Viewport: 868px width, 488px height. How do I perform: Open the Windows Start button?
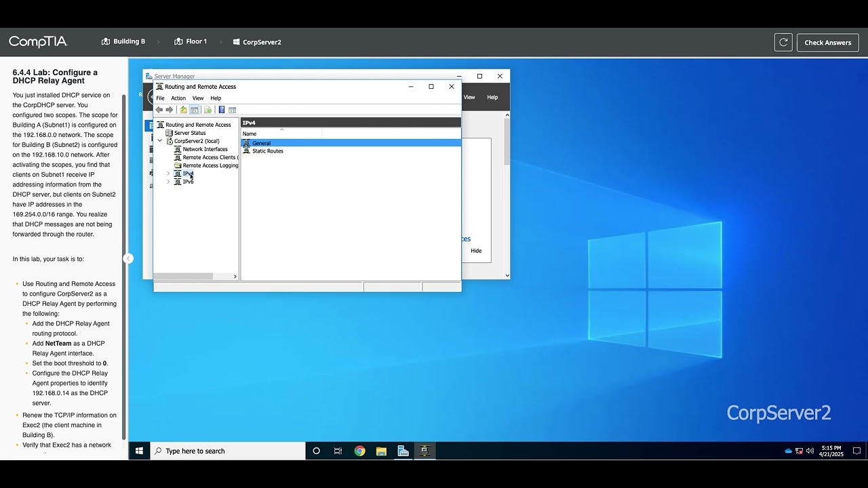point(139,451)
